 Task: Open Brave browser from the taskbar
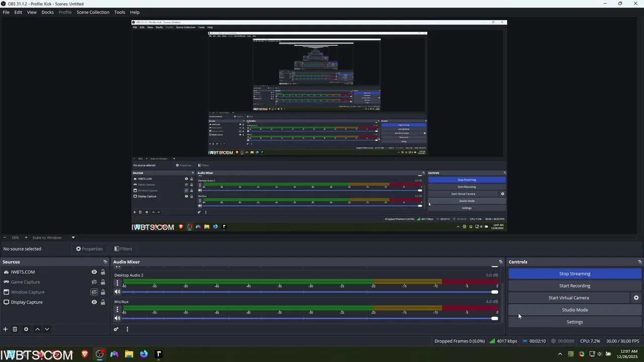tap(85, 354)
